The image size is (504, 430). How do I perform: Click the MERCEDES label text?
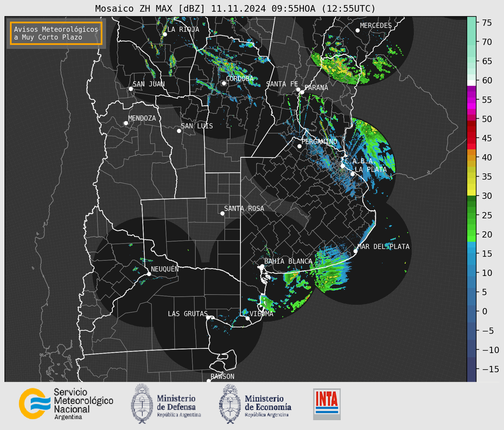tap(376, 25)
